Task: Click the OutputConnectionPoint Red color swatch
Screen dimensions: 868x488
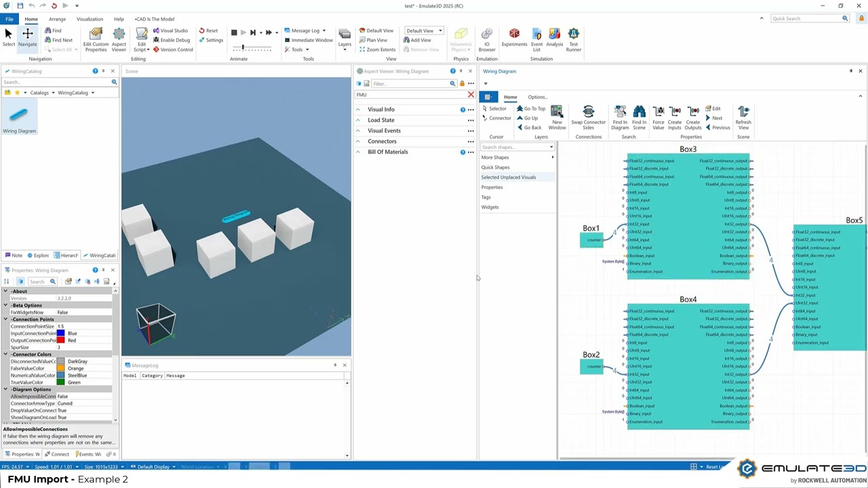Action: pos(61,340)
